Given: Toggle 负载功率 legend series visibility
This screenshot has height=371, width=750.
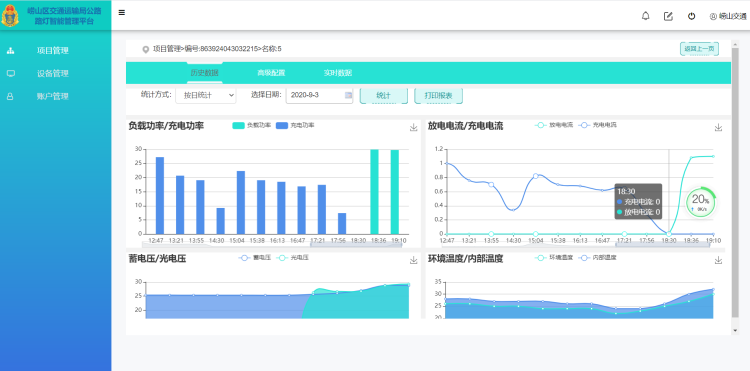Looking at the screenshot, I should point(252,125).
